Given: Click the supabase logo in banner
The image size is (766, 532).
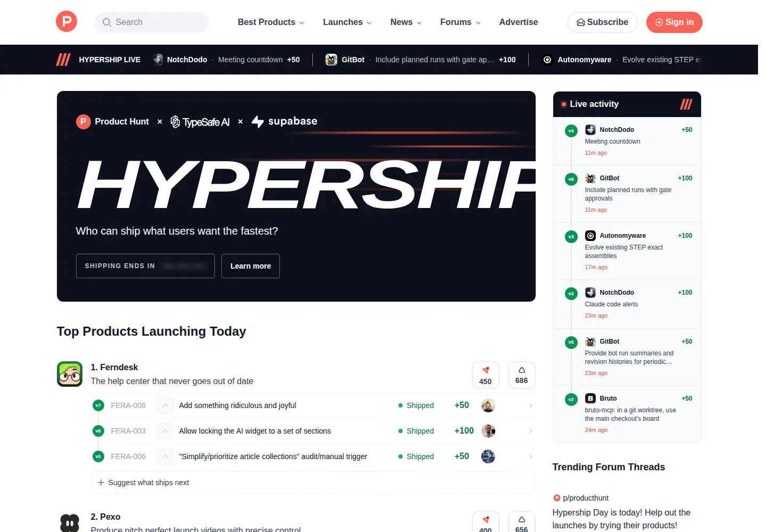Looking at the screenshot, I should (284, 122).
